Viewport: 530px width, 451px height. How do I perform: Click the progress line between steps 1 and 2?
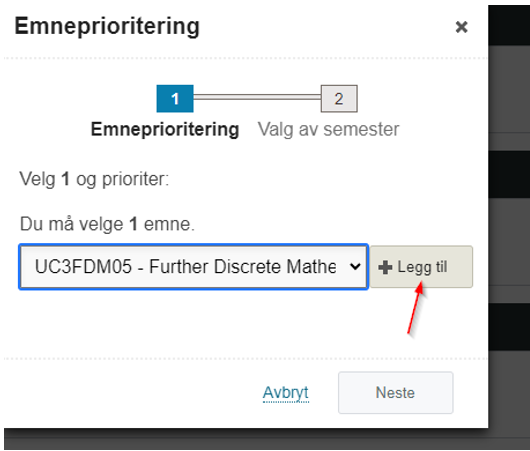(257, 97)
